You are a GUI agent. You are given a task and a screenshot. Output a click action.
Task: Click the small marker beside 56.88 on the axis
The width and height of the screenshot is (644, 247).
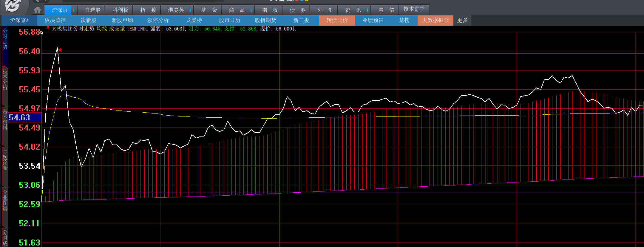42,33
